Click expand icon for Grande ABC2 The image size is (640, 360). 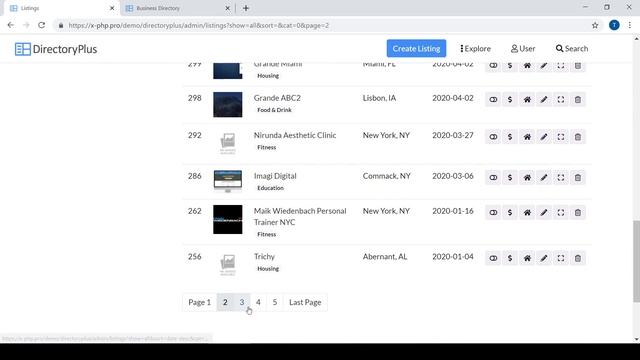pos(561,100)
